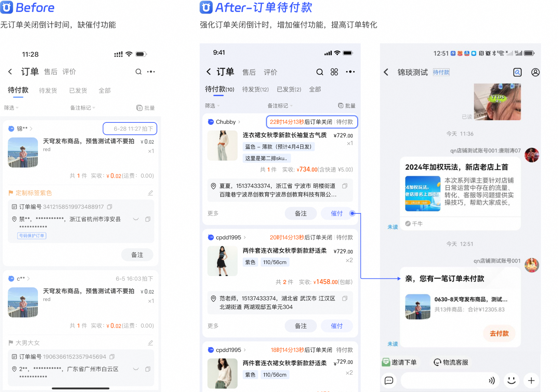This screenshot has height=392, width=558.
Task: Tap 备注 button on 1458.00 order
Action: pos(301,326)
